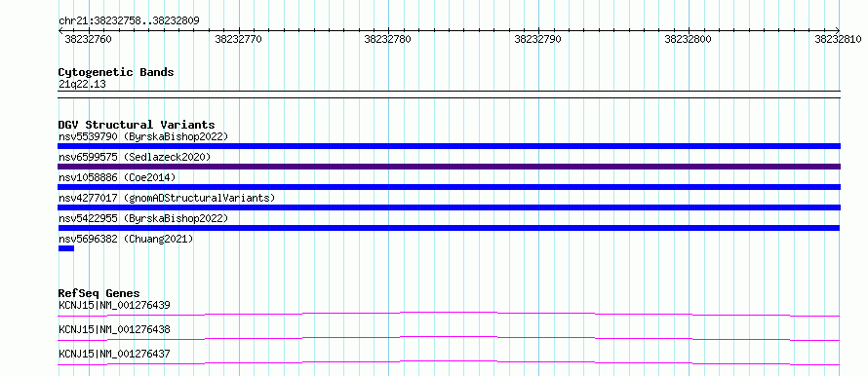Open transcript KCNJ15|NM_001276437 label

(114, 354)
